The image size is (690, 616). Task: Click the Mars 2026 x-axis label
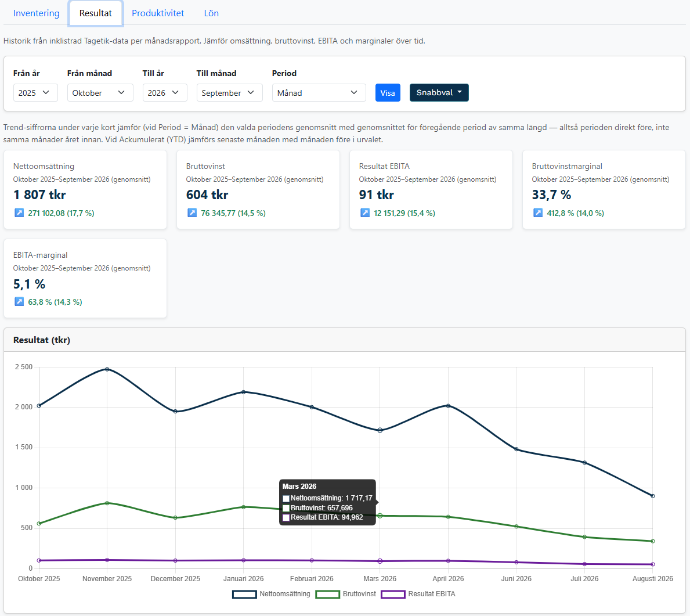coord(380,579)
